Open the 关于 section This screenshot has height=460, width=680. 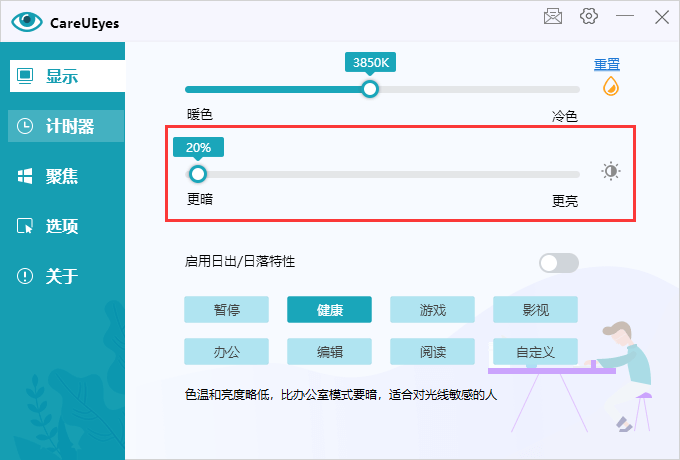[x=62, y=276]
